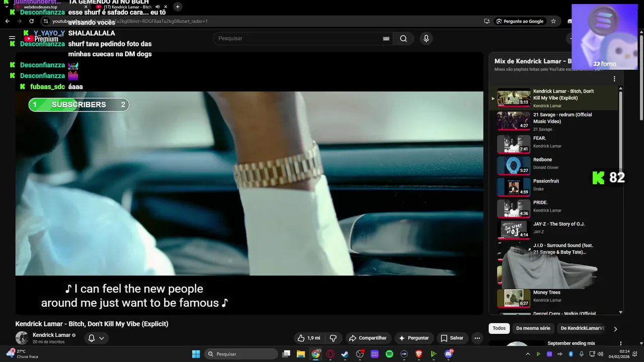Dislike the video

point(333,338)
